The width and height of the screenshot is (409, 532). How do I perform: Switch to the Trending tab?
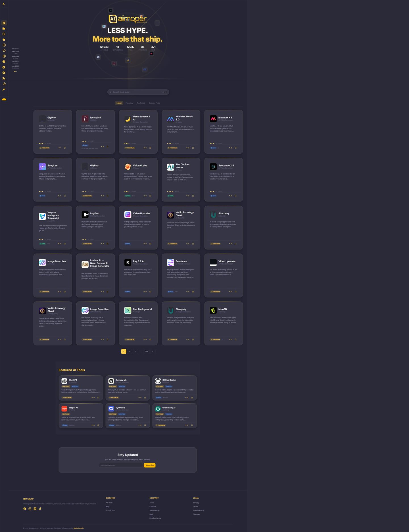[x=129, y=103]
